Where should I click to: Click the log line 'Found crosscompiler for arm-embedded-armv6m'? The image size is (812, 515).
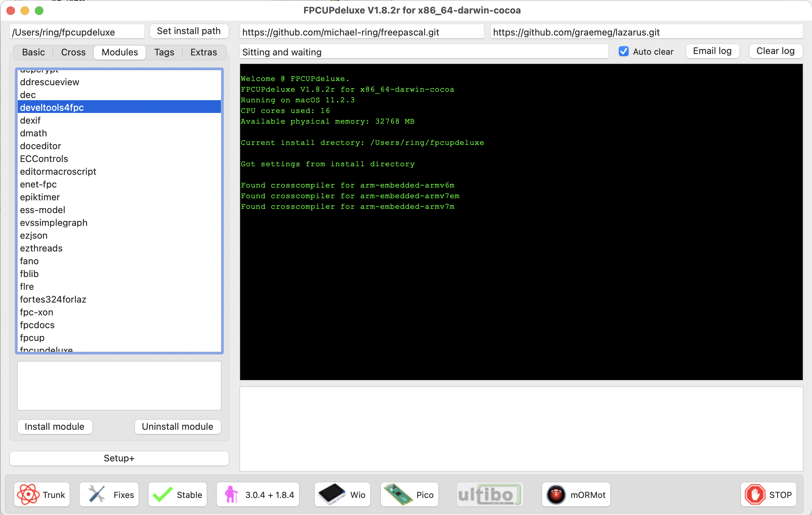pos(347,185)
